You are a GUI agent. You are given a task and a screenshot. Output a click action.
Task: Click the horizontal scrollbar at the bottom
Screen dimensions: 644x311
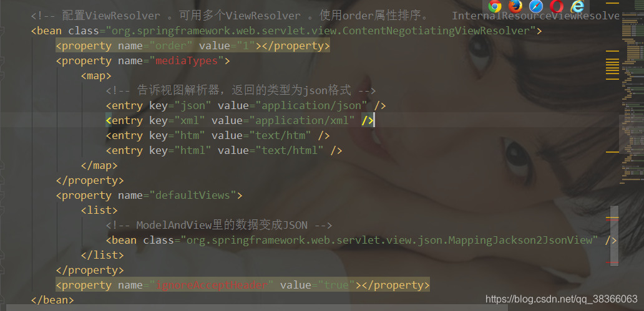point(256,307)
